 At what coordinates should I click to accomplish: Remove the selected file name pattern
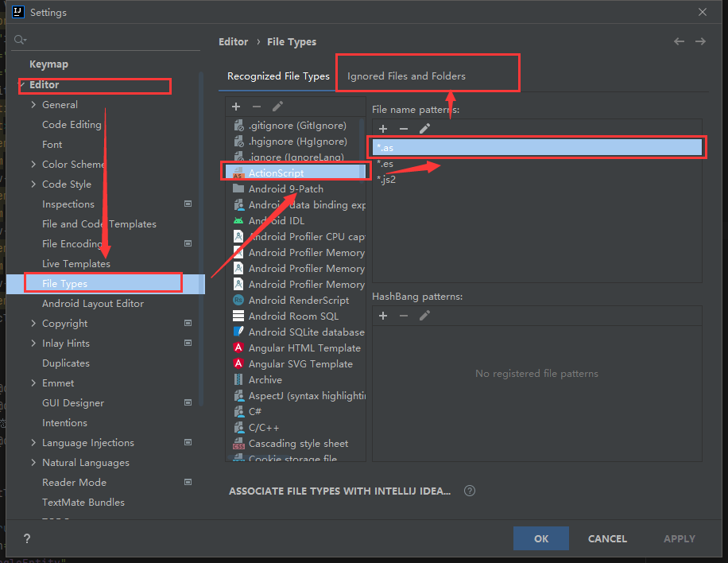(x=404, y=129)
